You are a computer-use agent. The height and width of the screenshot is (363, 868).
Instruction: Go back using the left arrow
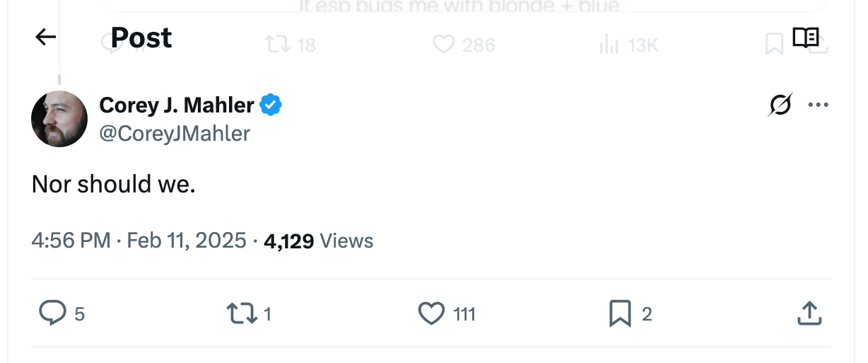[45, 38]
